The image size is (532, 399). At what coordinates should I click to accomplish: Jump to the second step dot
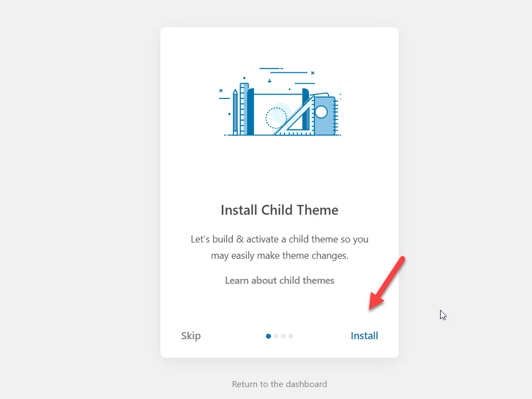[276, 336]
